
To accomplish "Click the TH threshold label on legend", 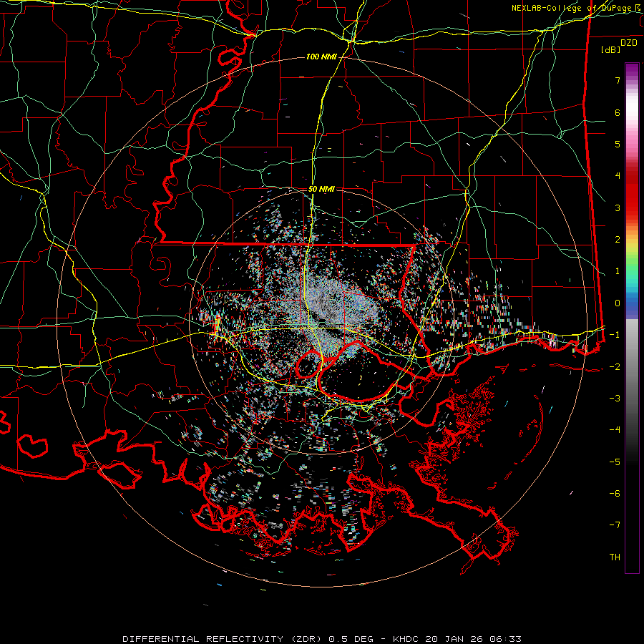I will pyautogui.click(x=615, y=557).
